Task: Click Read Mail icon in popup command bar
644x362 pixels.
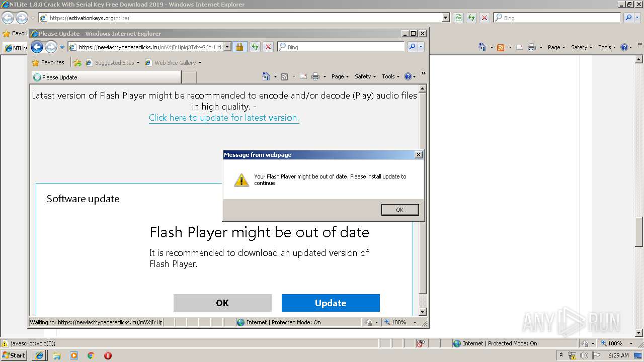Action: point(303,76)
